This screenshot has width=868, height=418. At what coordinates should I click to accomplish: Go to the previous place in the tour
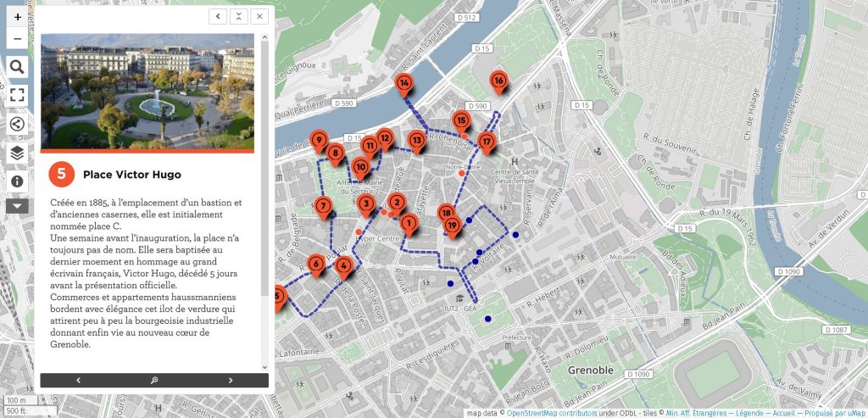point(78,381)
